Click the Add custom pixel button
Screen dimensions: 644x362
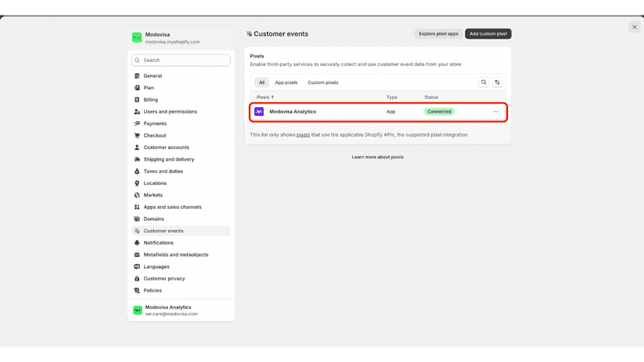point(488,34)
